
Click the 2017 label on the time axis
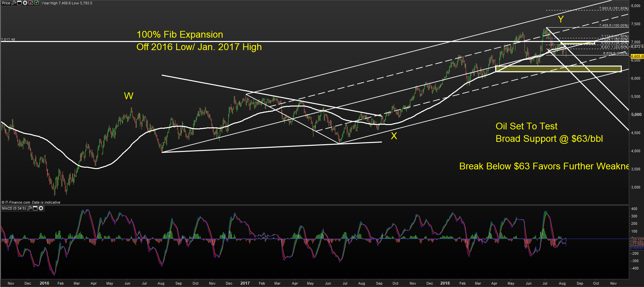tap(245, 283)
